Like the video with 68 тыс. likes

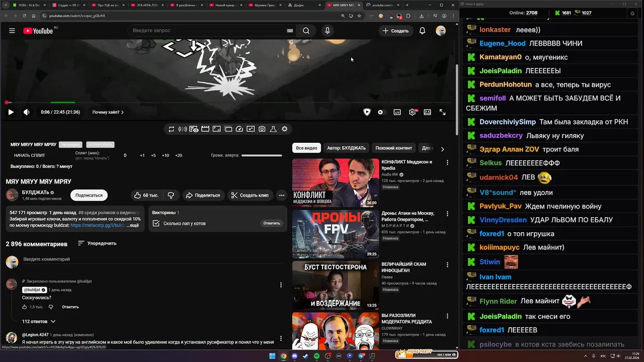click(146, 195)
